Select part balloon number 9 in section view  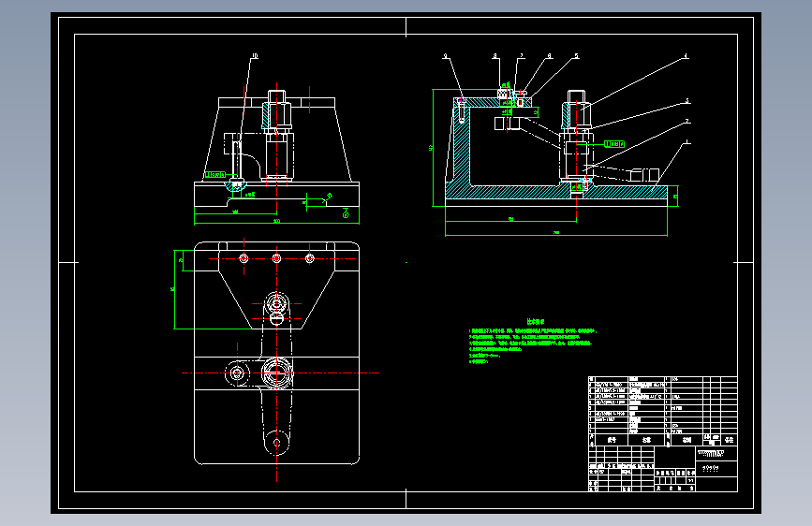[446, 56]
